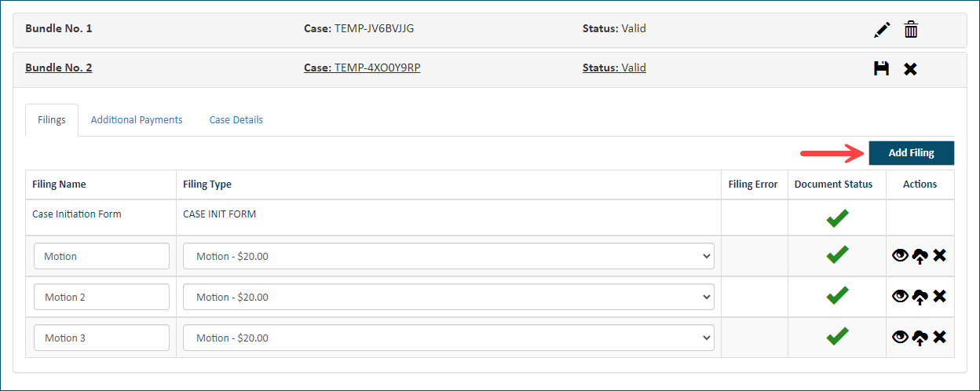Click the Motion 2 filing name field
The height and width of the screenshot is (391, 980).
101,297
